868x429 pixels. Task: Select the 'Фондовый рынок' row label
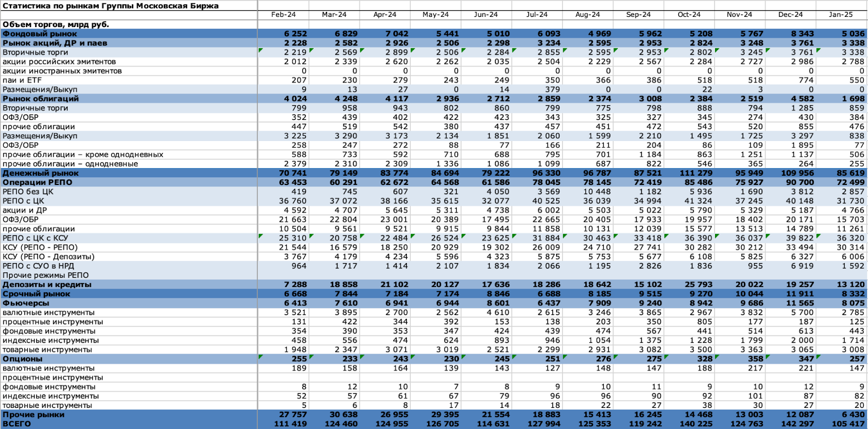point(40,34)
